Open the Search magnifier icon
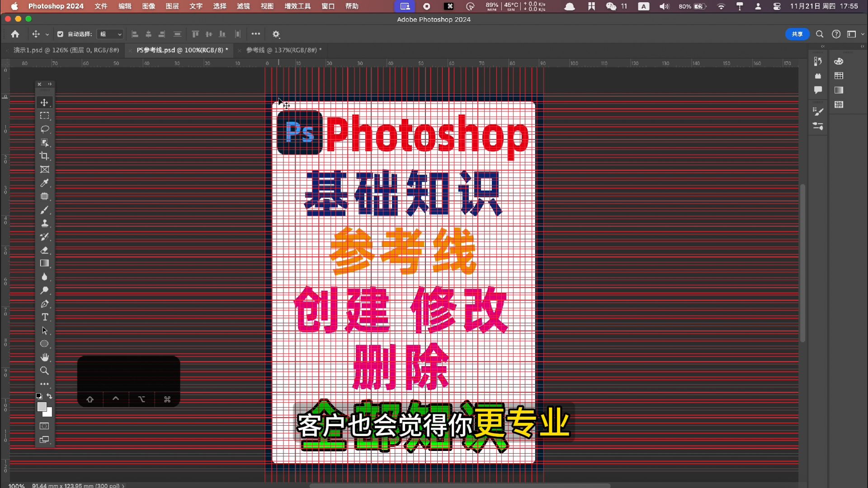The height and width of the screenshot is (488, 868). click(820, 34)
